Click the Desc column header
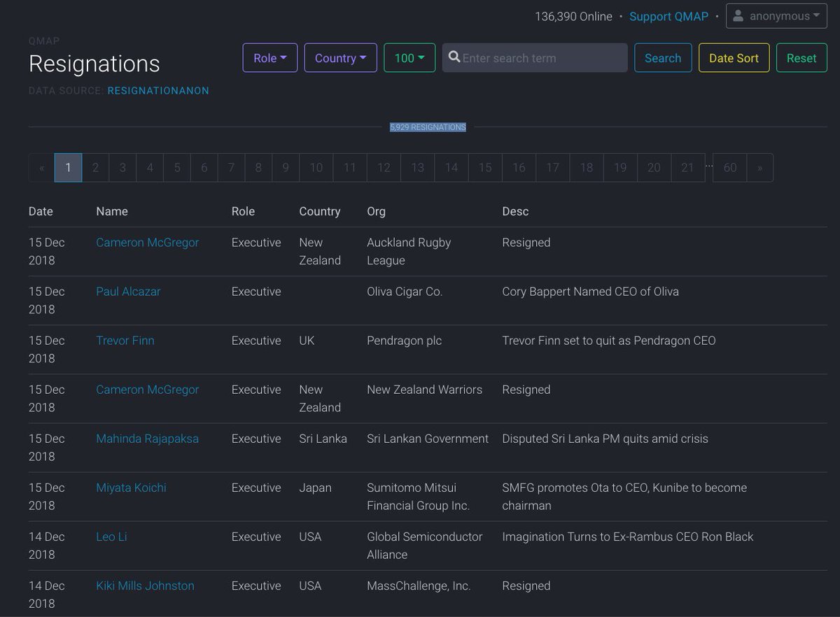The width and height of the screenshot is (840, 617). pyautogui.click(x=515, y=211)
